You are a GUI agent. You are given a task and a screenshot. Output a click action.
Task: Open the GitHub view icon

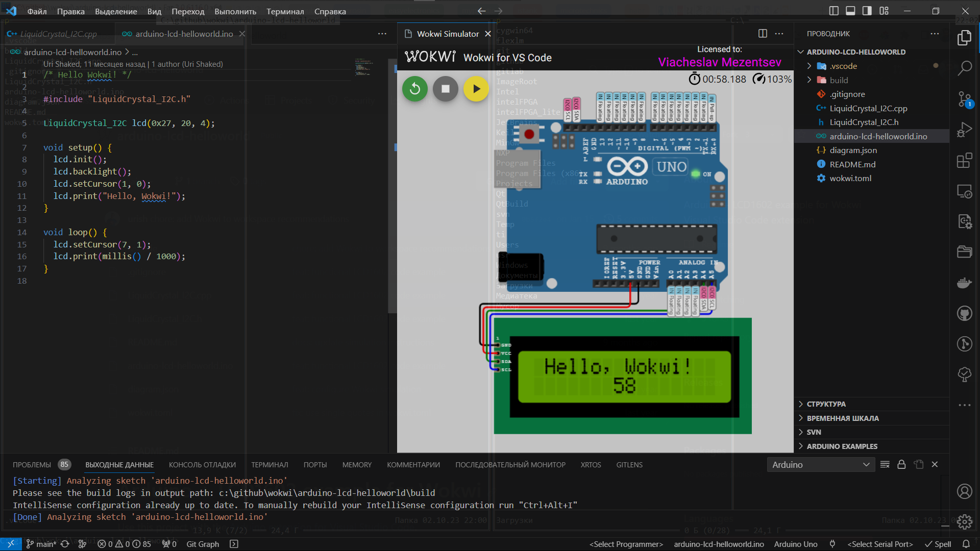point(964,313)
